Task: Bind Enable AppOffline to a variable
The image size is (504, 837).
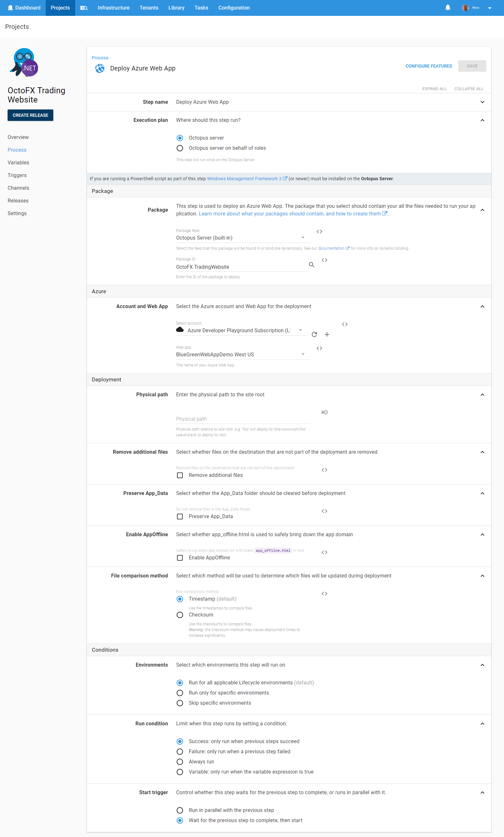Action: click(324, 553)
